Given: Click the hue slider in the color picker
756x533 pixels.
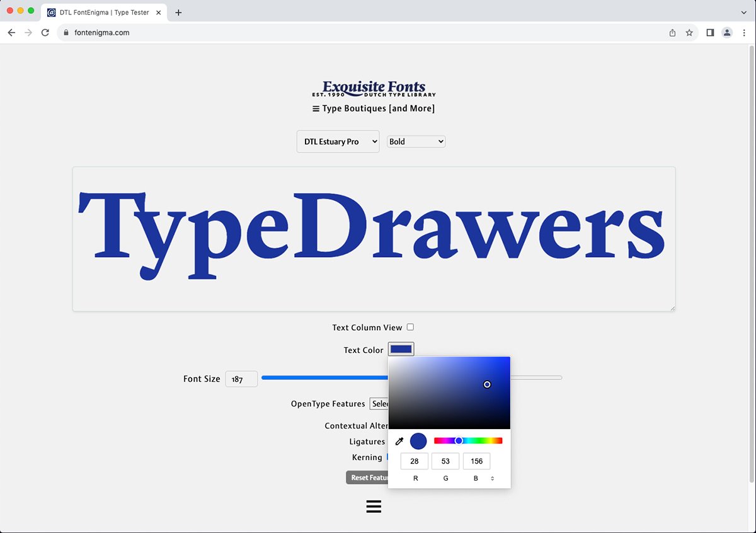Looking at the screenshot, I should pyautogui.click(x=468, y=441).
